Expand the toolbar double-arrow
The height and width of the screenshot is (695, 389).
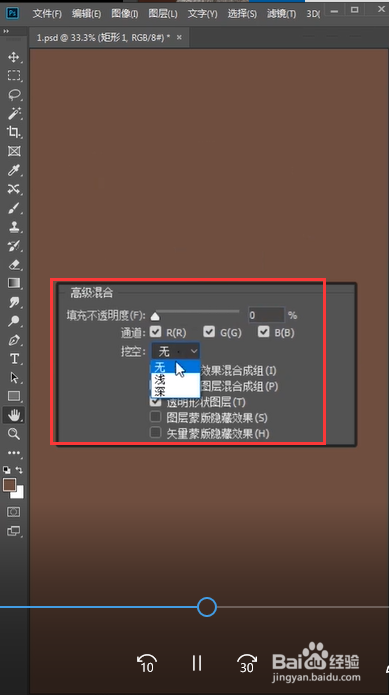(x=6, y=31)
